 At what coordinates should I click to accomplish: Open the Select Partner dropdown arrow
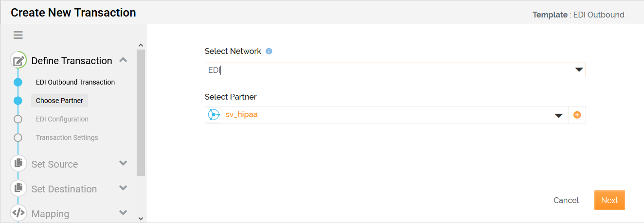tap(559, 116)
